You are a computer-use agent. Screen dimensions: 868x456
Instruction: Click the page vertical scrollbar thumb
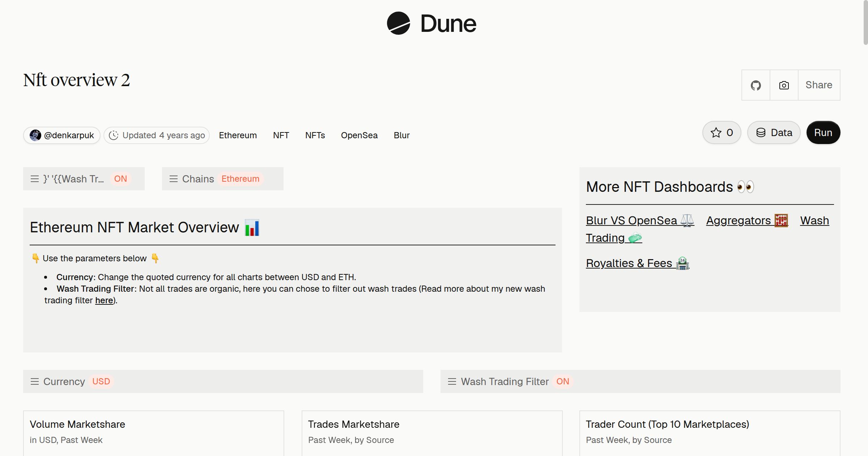click(865, 22)
